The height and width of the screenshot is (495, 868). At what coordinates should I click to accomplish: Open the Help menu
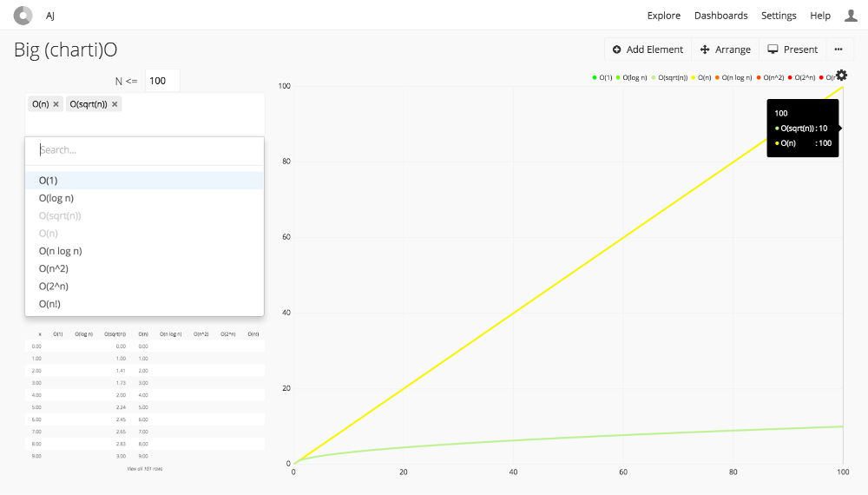(x=820, y=16)
